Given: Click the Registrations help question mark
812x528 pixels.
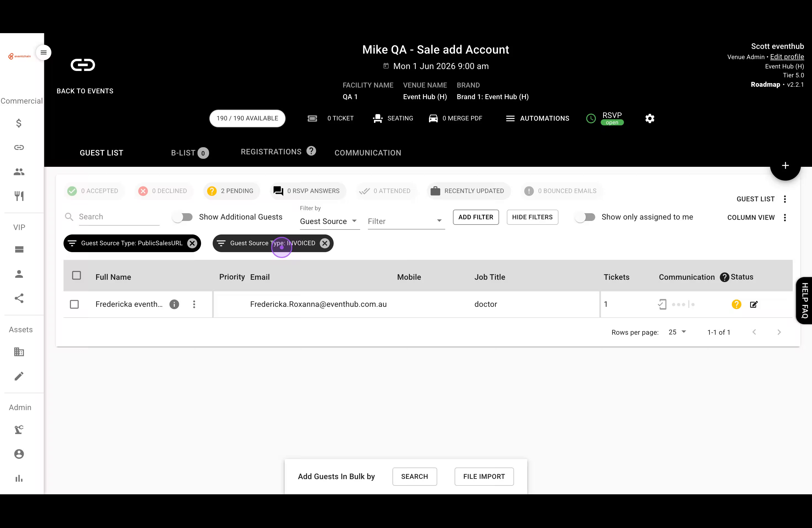Looking at the screenshot, I should (x=311, y=151).
